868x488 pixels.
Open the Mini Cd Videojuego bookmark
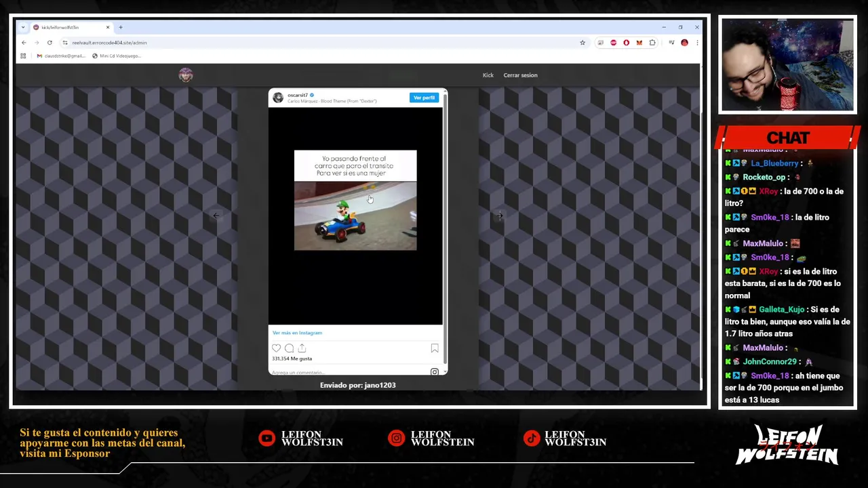tap(117, 56)
